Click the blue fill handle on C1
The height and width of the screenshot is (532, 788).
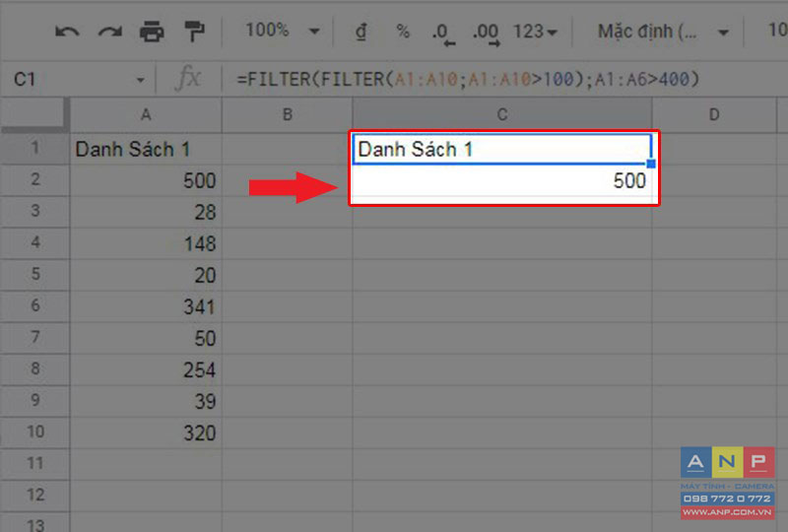[x=651, y=164]
